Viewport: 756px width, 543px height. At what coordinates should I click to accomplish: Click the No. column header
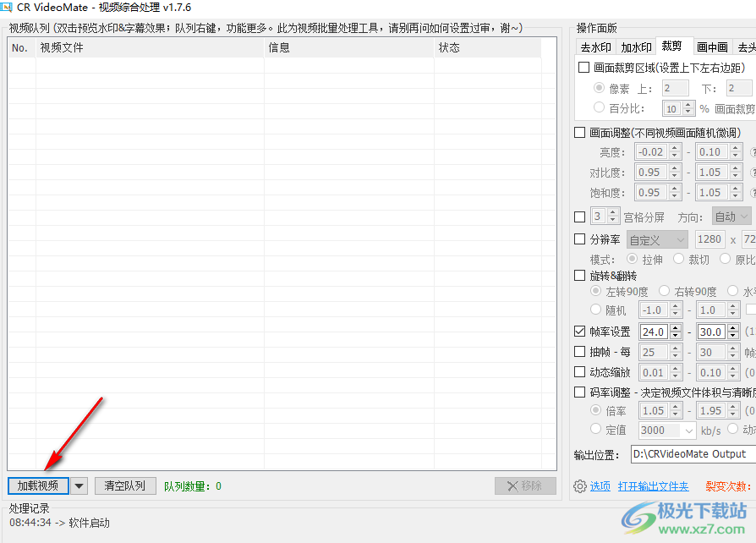(x=22, y=47)
